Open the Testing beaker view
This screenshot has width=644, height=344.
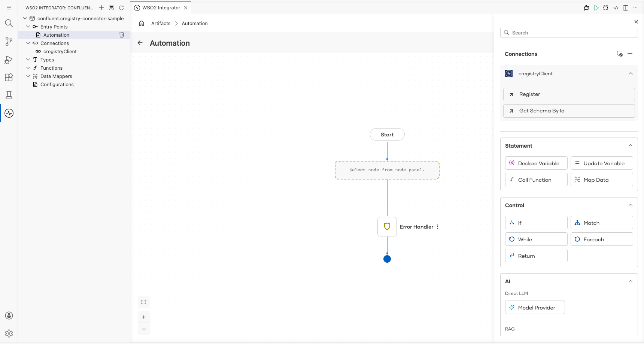coord(9,95)
